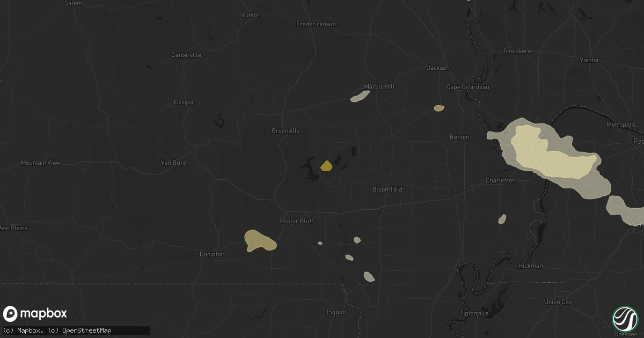Image resolution: width=644 pixels, height=338 pixels.
Task: Click the Van Buren label
Action: tap(175, 163)
